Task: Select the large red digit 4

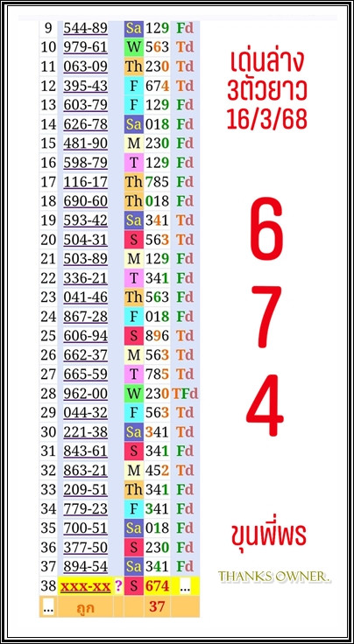Action: (x=265, y=405)
